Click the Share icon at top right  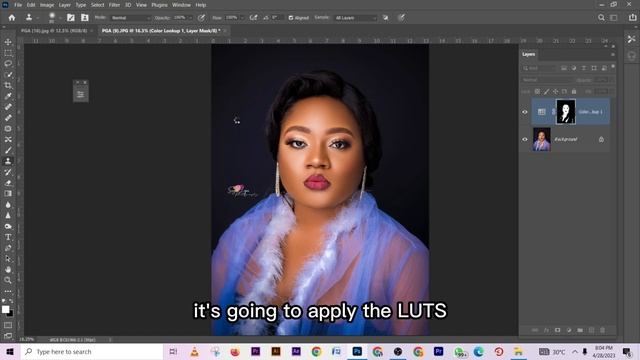pos(632,18)
